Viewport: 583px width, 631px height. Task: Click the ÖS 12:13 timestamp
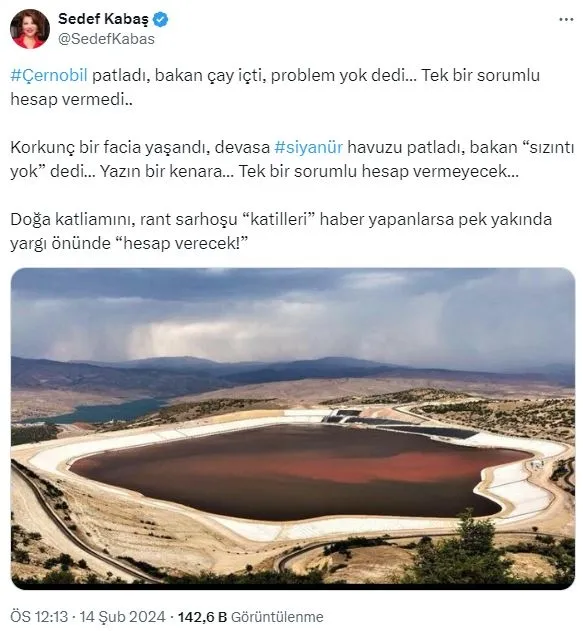pyautogui.click(x=39, y=617)
